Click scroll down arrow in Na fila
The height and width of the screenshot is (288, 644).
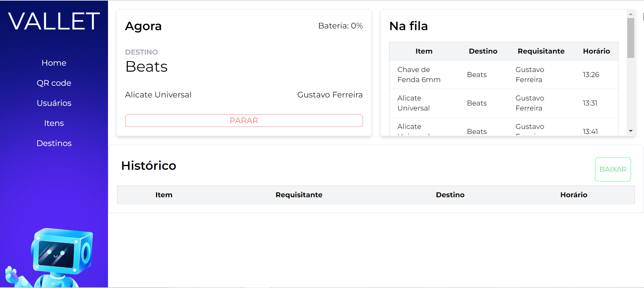point(631,131)
